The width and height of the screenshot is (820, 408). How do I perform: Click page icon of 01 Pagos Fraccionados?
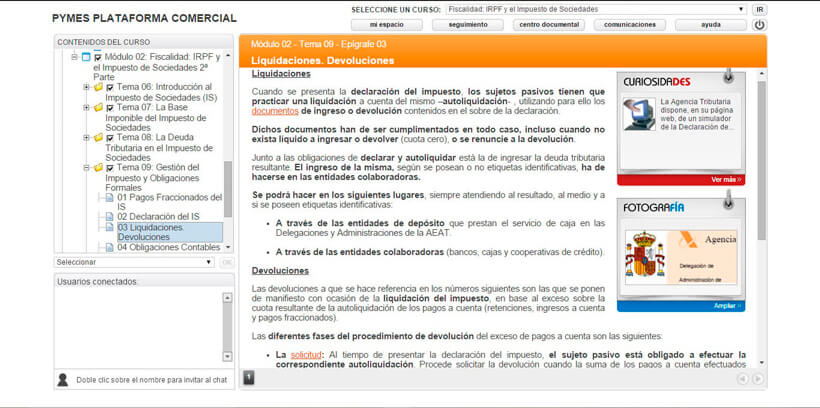click(109, 197)
